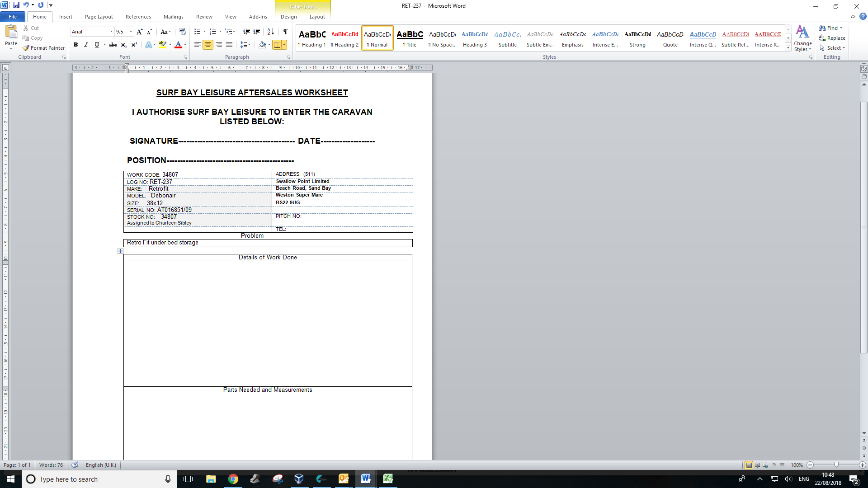Click Justify paragraph alignment icon

229,45
